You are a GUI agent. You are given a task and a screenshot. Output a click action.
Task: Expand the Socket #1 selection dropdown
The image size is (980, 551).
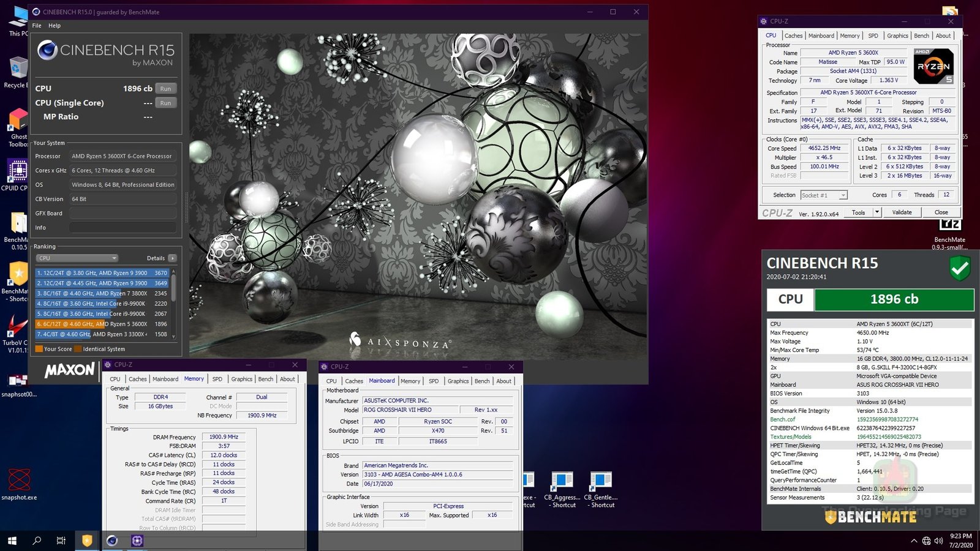point(843,195)
